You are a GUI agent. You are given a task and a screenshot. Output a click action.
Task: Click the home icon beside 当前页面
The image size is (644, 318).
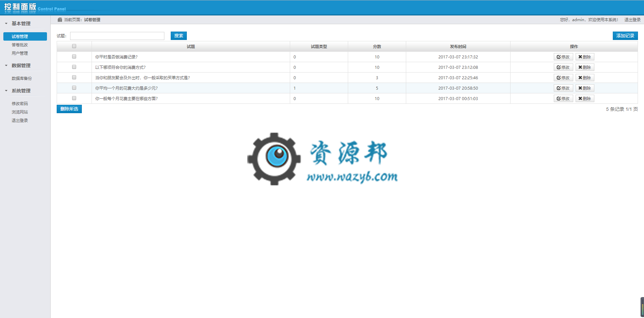click(60, 20)
